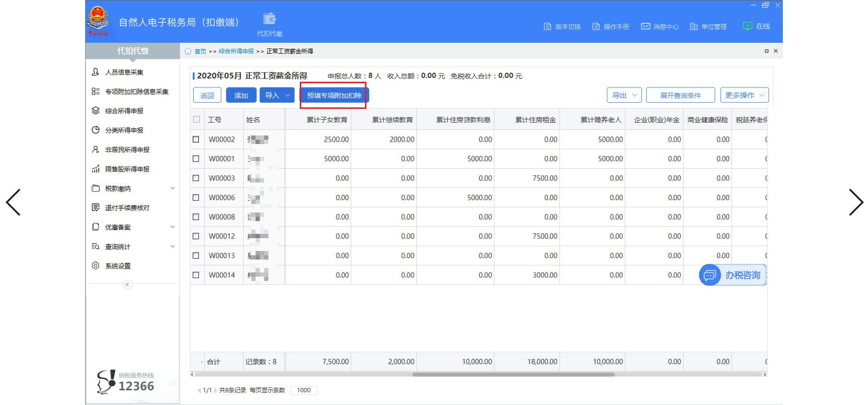
Task: Click 专项附加扣除信息采集 list icon
Action: click(x=96, y=91)
